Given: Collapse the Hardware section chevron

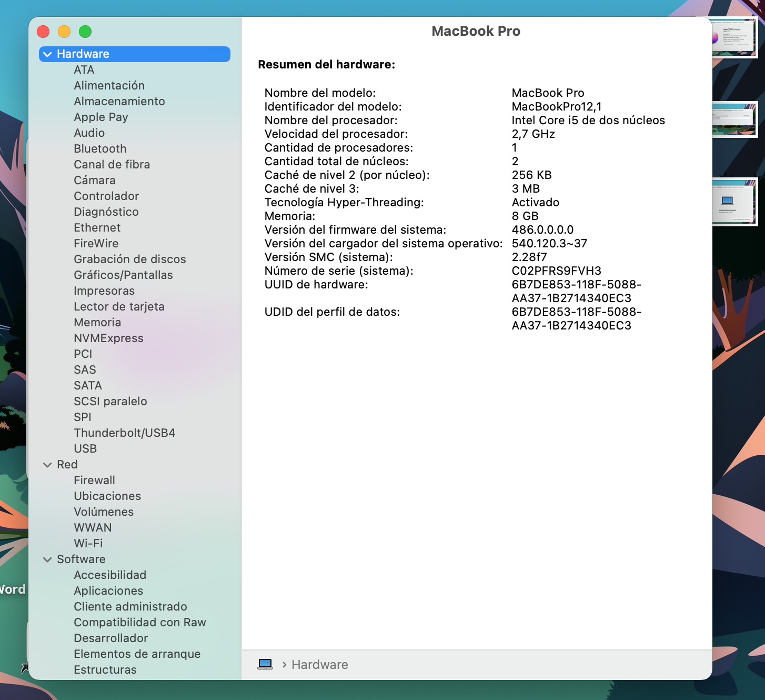Looking at the screenshot, I should [x=47, y=54].
